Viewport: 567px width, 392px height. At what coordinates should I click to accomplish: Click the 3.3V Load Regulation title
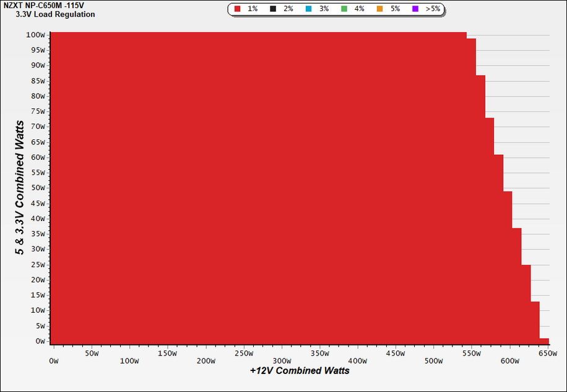(x=55, y=14)
